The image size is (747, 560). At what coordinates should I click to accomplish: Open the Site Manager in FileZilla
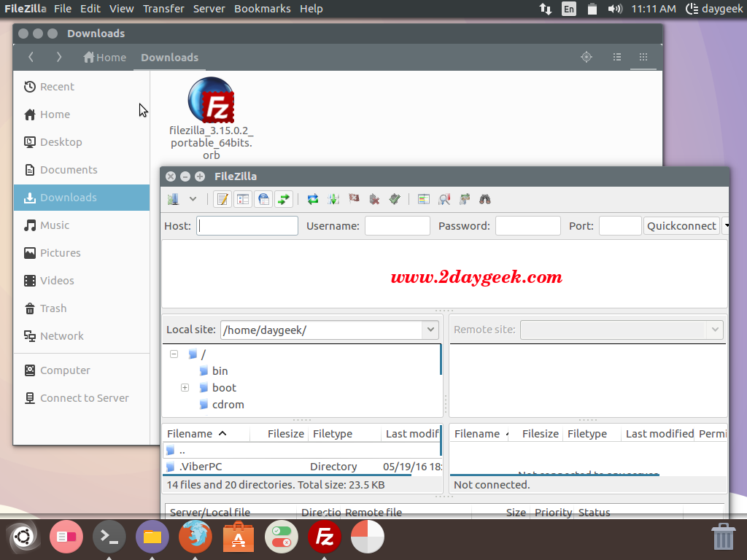tap(174, 200)
